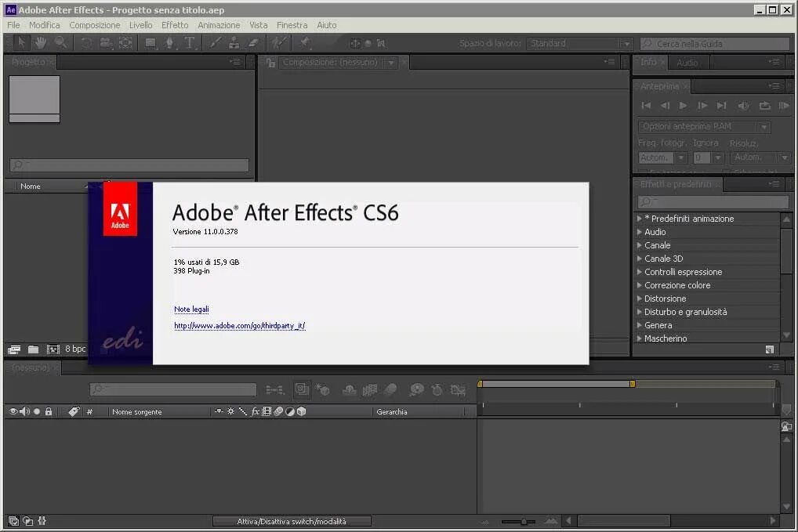Screen dimensions: 798x532
Task: Select the Rotation tool
Action: pyautogui.click(x=86, y=43)
